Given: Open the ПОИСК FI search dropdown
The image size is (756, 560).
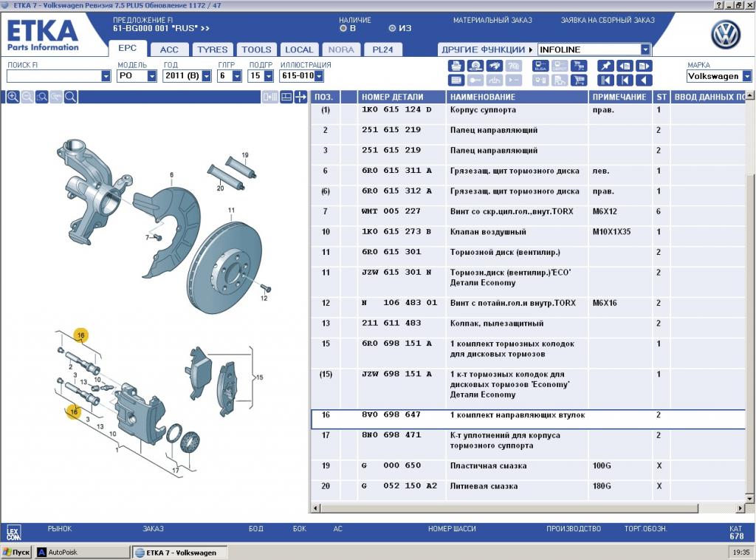Looking at the screenshot, I should click(106, 76).
